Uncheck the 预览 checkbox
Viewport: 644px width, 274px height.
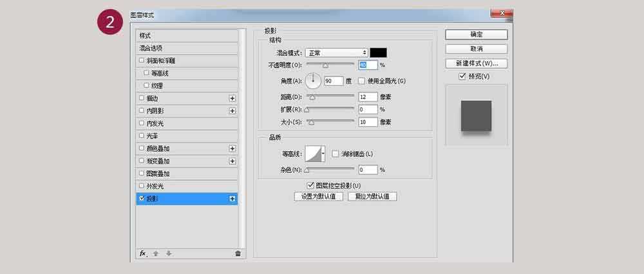462,77
